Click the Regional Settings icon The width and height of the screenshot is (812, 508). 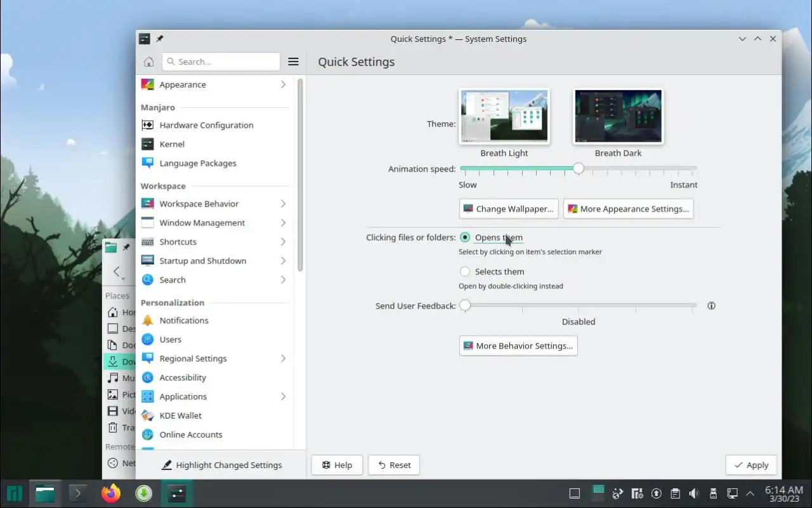[x=147, y=359]
